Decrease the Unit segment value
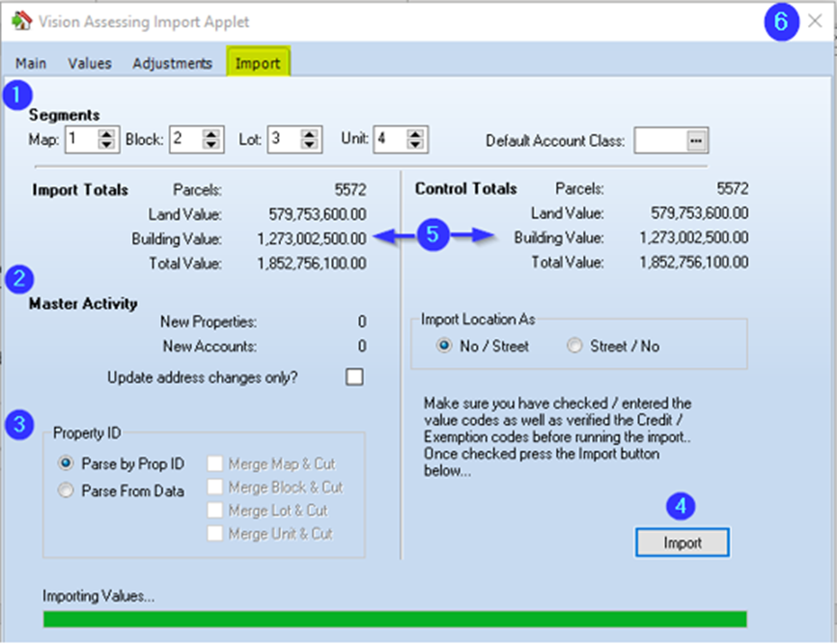 coord(415,145)
